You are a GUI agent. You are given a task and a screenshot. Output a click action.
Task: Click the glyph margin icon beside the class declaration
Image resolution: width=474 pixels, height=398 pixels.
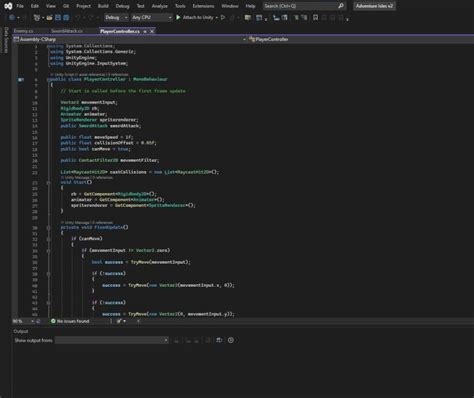tap(21, 80)
